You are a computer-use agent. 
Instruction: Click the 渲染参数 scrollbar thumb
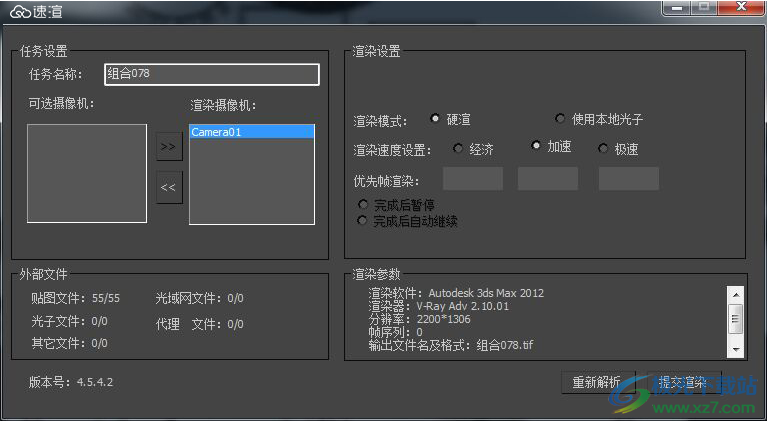(736, 319)
